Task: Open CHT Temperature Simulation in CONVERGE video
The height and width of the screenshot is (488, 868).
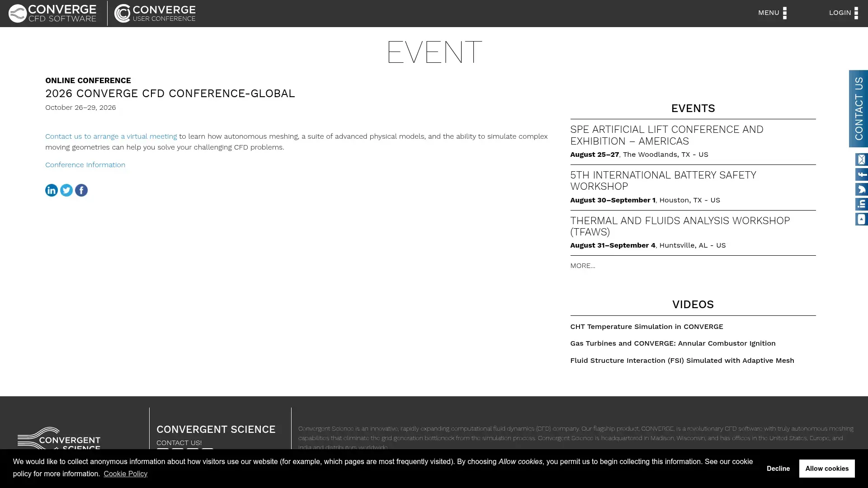Action: point(646,326)
